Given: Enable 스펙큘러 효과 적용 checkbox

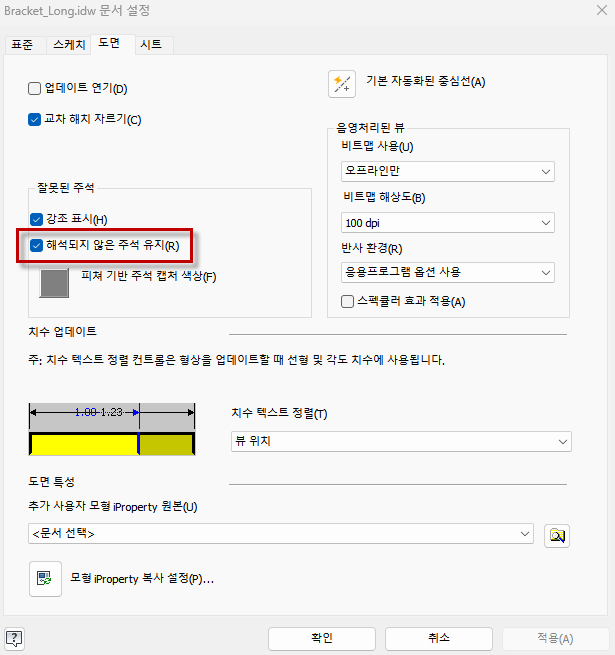Looking at the screenshot, I should point(348,301).
